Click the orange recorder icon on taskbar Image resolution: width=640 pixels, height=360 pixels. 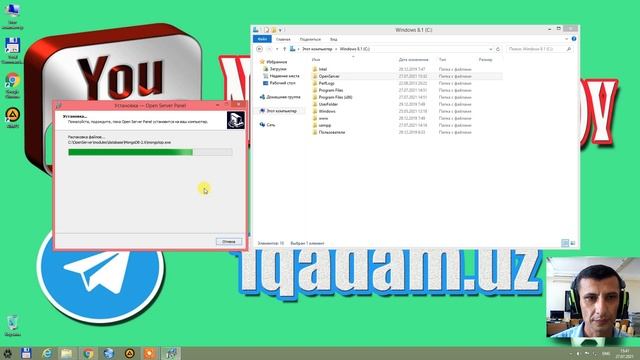(x=150, y=353)
